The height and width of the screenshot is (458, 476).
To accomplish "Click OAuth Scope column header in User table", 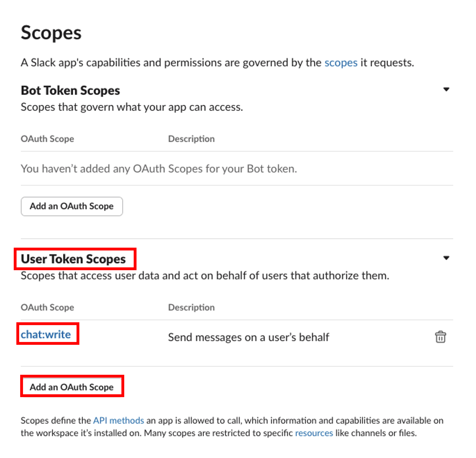I will pos(47,307).
